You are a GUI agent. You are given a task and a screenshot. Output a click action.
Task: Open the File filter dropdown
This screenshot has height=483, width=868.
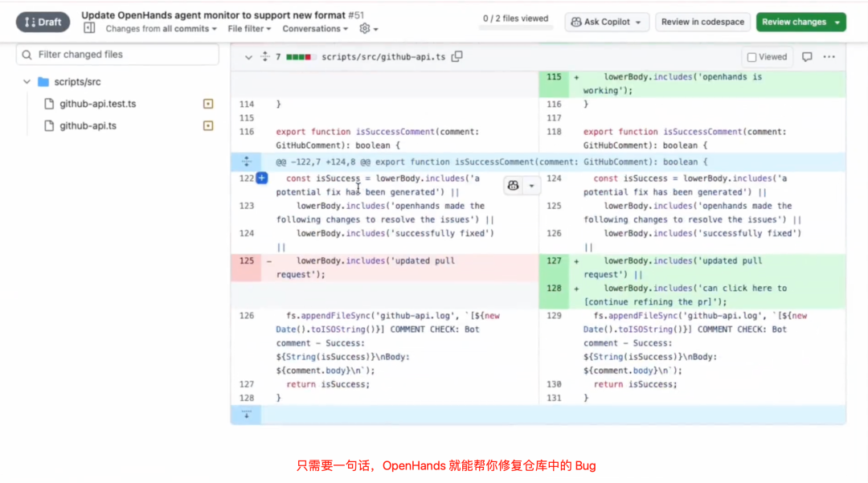tap(249, 29)
